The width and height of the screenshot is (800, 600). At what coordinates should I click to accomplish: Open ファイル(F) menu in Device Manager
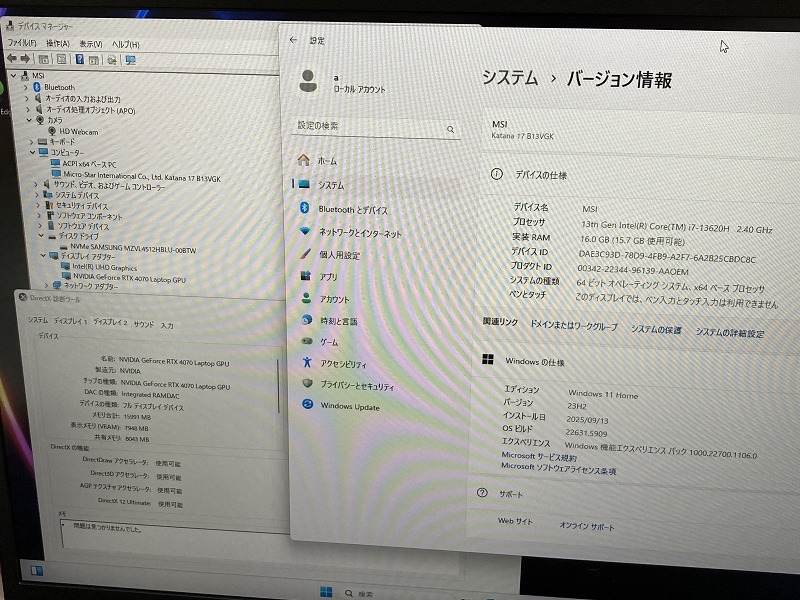22,43
